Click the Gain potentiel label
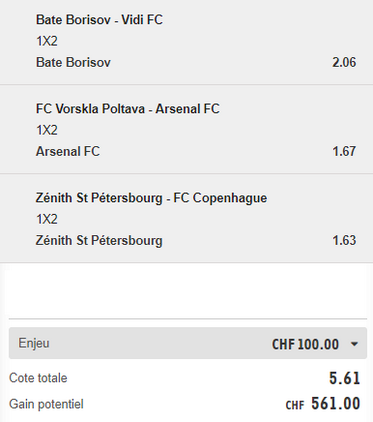The image size is (373, 422). (x=46, y=404)
